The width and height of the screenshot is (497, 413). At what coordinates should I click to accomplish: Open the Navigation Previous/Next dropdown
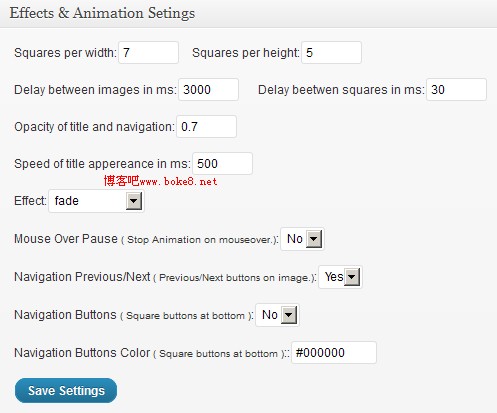tap(340, 277)
